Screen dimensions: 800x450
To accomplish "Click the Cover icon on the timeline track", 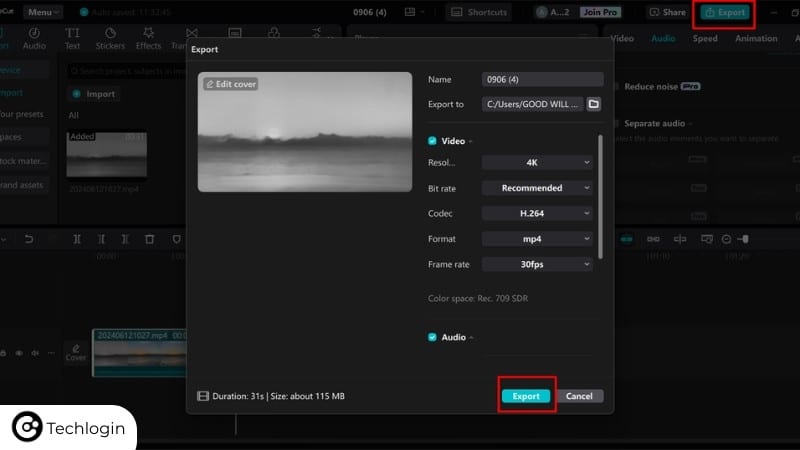I will [76, 352].
